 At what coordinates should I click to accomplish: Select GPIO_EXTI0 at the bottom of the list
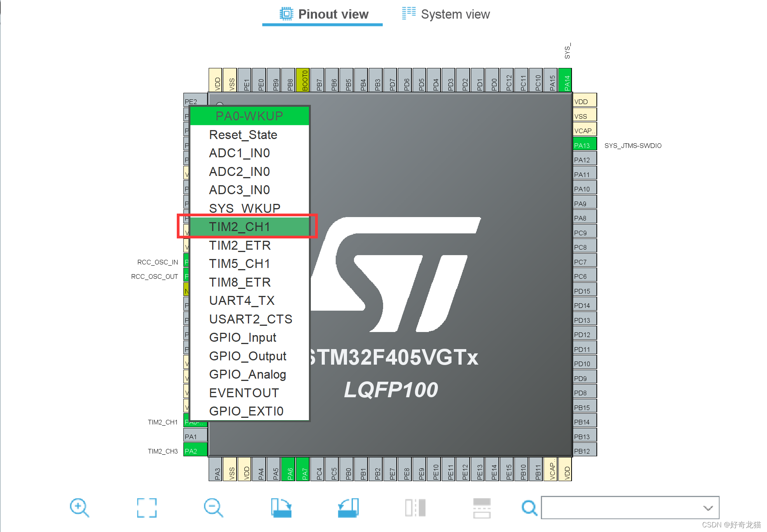246,411
